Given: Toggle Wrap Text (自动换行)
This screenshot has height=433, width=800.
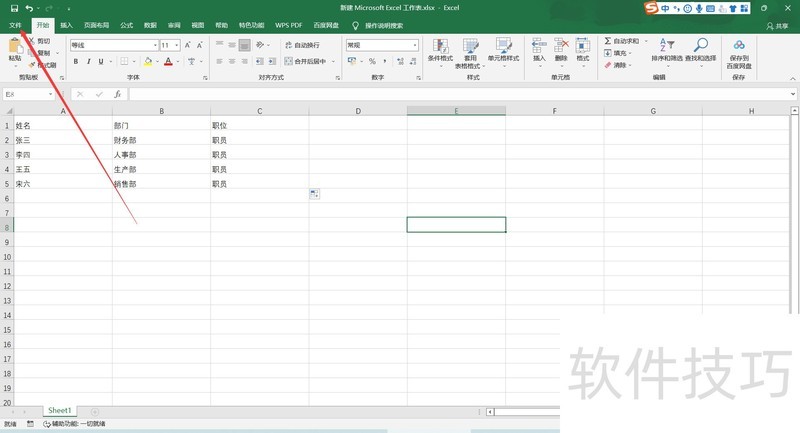Looking at the screenshot, I should (x=302, y=45).
